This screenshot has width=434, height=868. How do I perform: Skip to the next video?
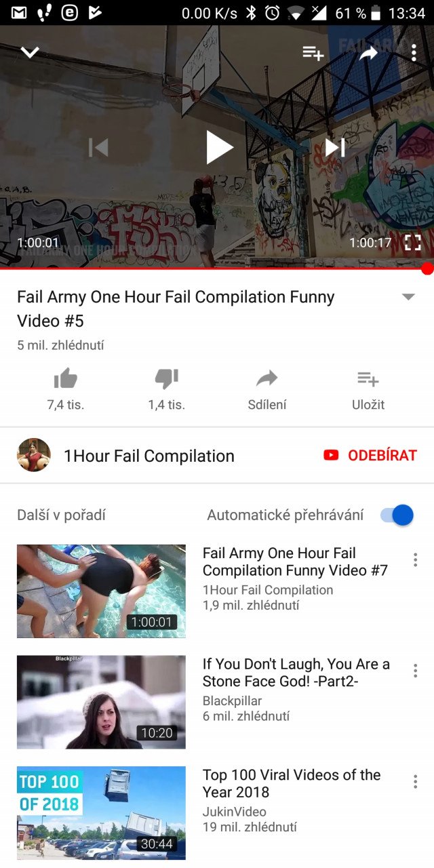pos(335,147)
